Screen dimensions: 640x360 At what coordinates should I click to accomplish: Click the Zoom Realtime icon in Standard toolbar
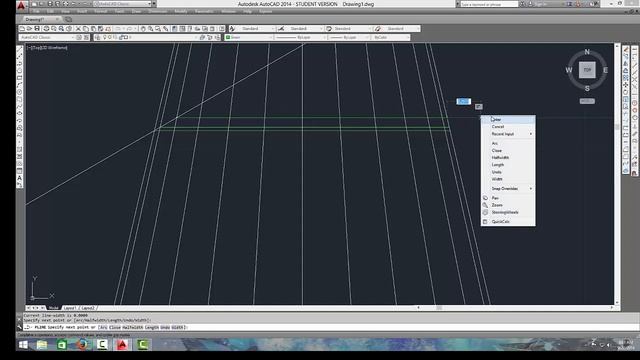[x=150, y=29]
